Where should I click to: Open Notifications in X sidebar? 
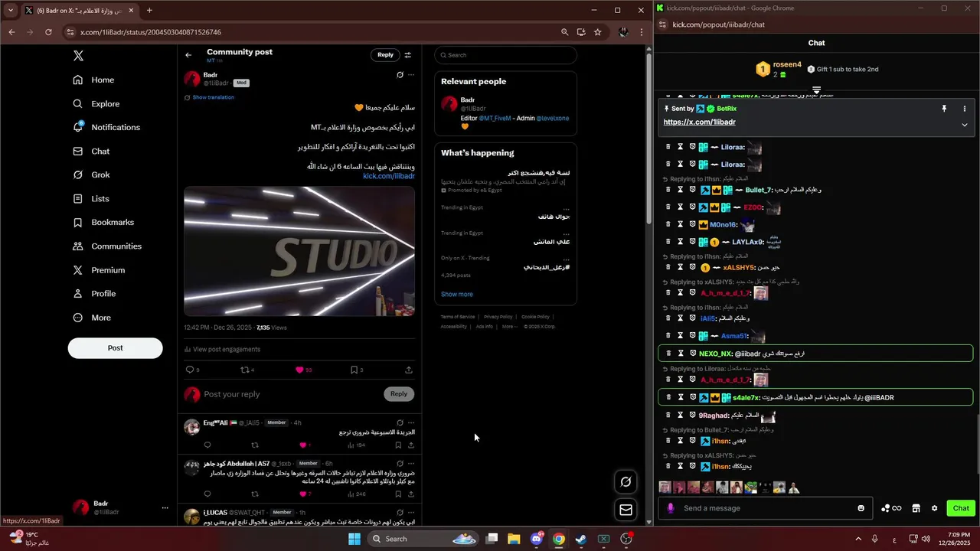106,127
